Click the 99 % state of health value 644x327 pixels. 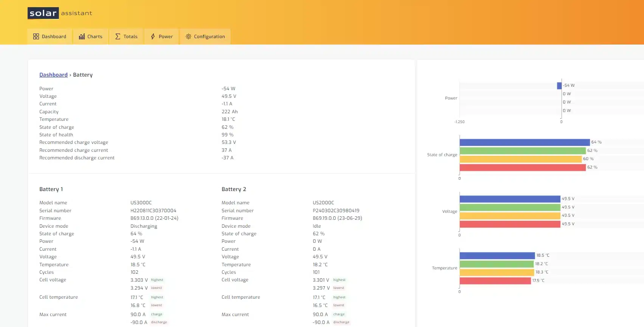pos(227,135)
